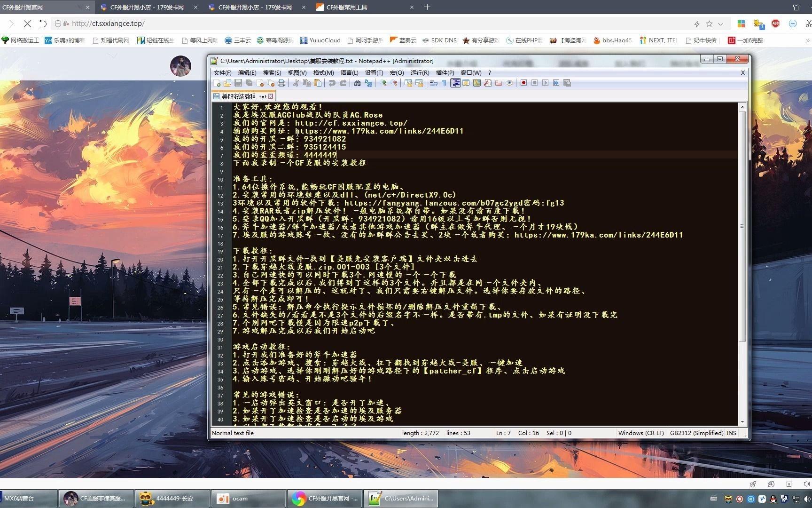The image size is (812, 508).
Task: Open the 格式(M) menu
Action: [x=323, y=73]
